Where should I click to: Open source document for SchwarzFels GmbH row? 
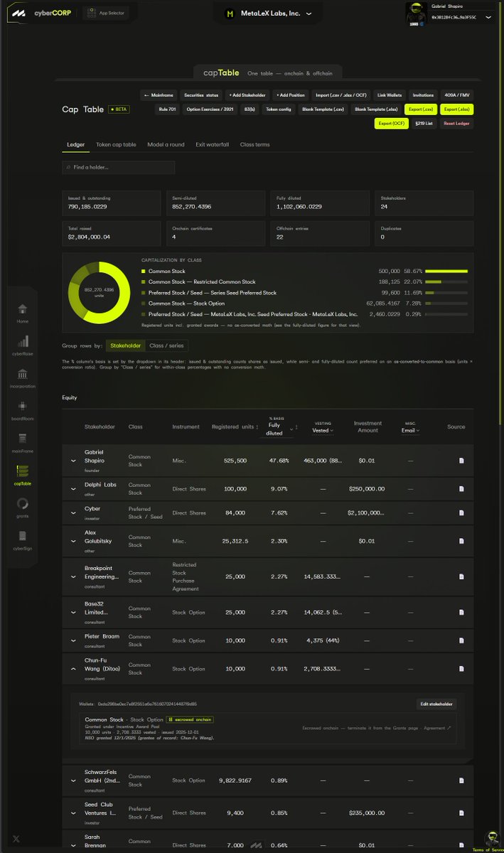pyautogui.click(x=461, y=780)
